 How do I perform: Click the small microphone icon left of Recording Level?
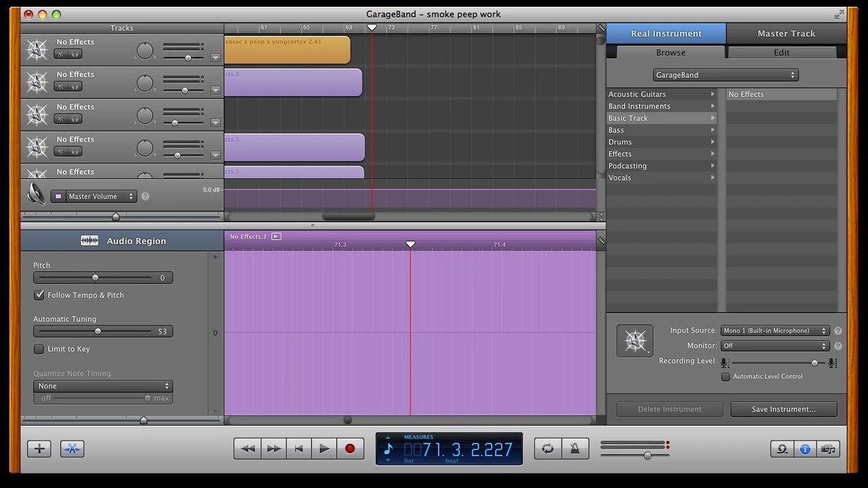(726, 363)
